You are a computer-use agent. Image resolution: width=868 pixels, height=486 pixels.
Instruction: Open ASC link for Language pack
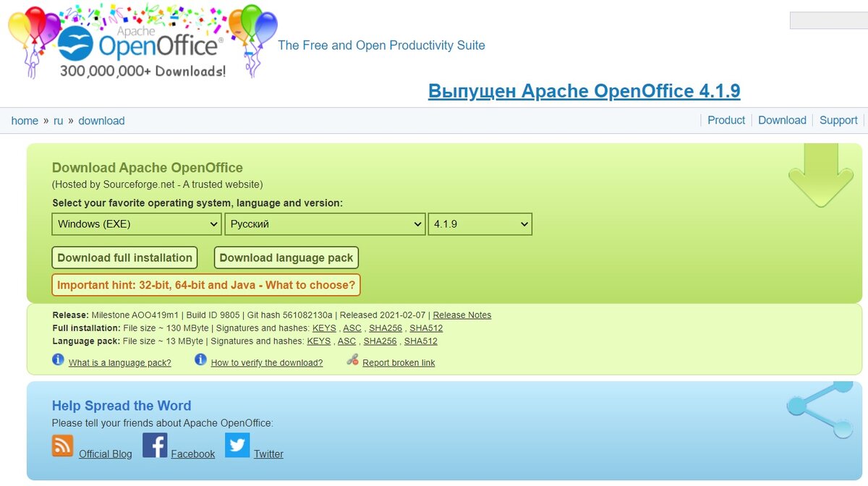[347, 341]
